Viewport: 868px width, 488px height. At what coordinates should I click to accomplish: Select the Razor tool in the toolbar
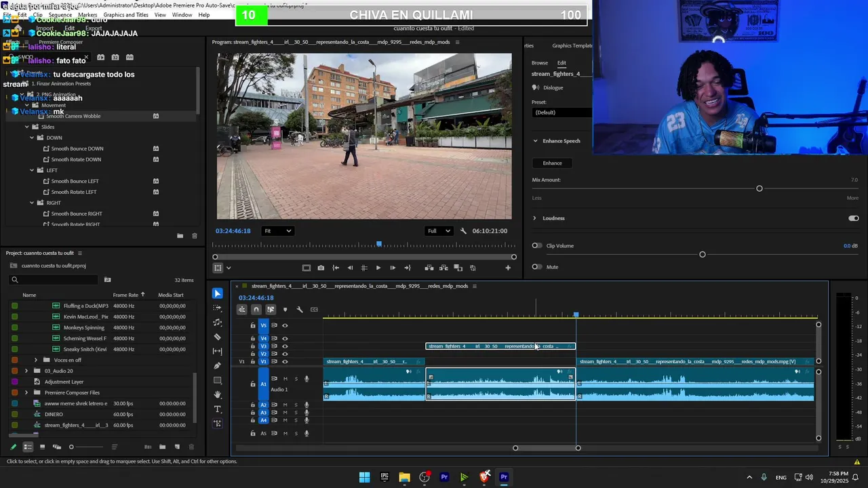point(217,337)
